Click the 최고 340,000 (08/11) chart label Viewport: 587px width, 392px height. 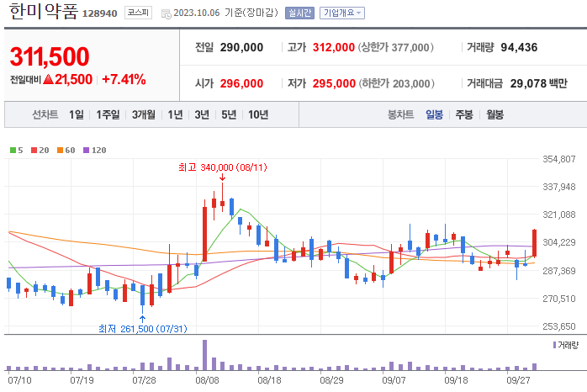pos(222,167)
